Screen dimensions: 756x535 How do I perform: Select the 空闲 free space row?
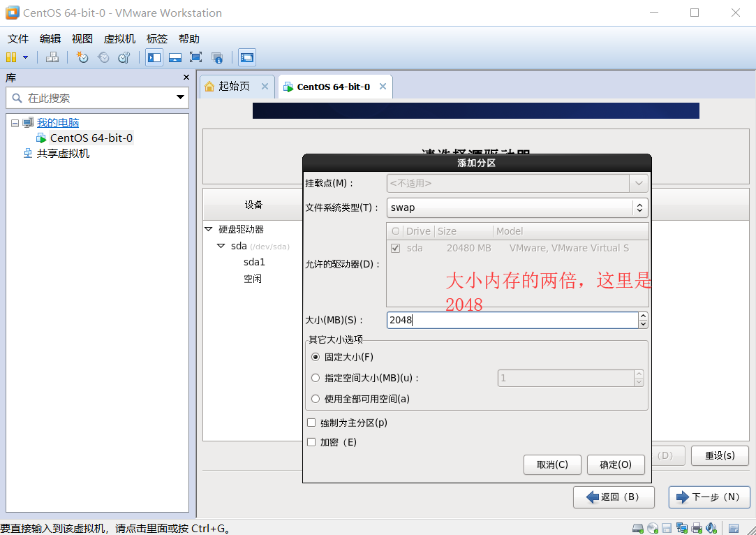tap(253, 279)
